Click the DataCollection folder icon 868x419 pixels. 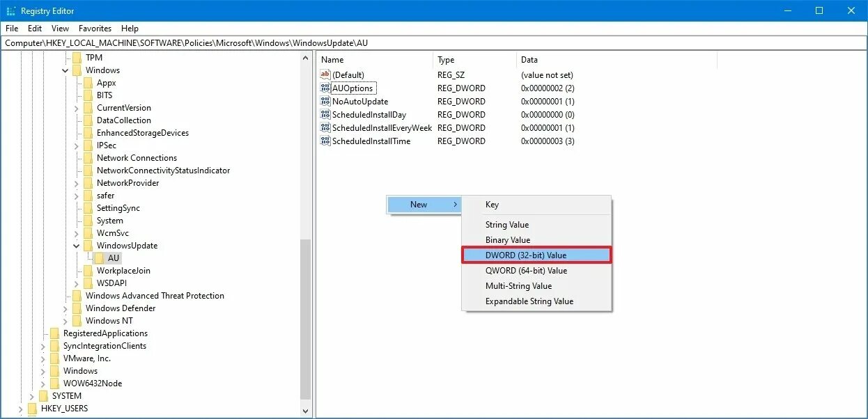88,120
